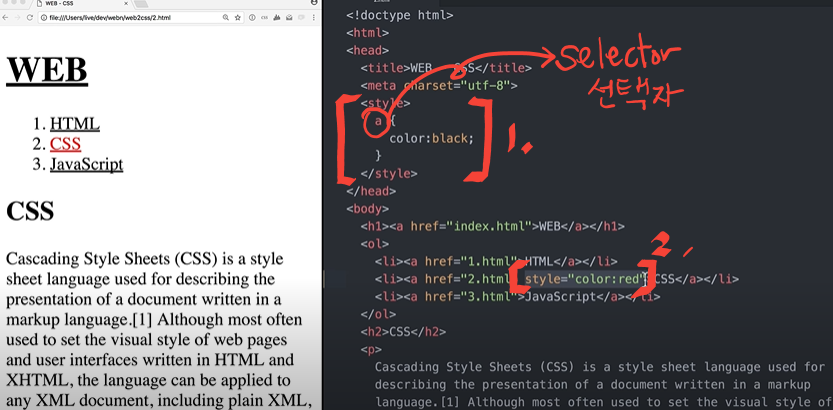Click the browser back arrow

[x=5, y=18]
